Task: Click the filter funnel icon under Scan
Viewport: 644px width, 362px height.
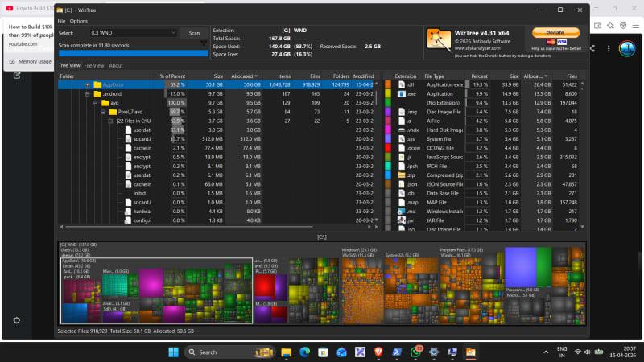Action: pos(204,43)
